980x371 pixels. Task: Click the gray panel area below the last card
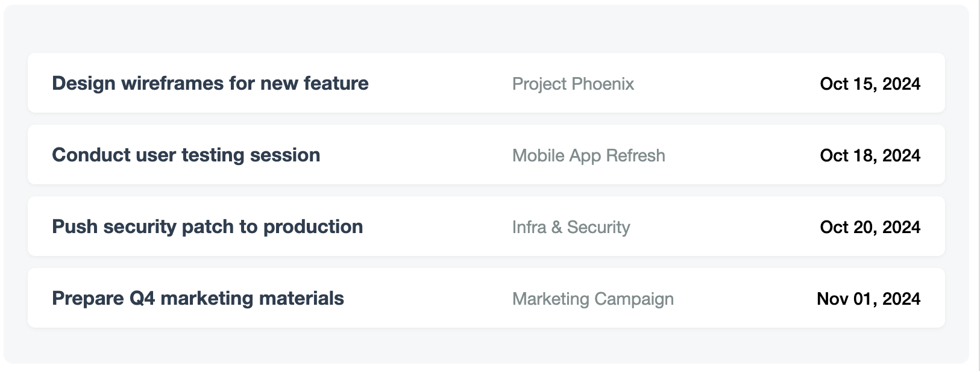pos(486,346)
